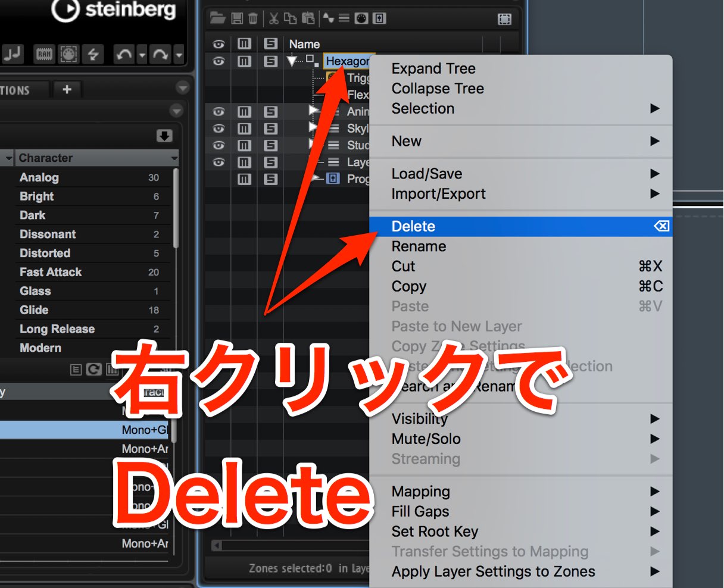Click the small list view icon below Modern
This screenshot has height=588, width=724.
pos(76,370)
